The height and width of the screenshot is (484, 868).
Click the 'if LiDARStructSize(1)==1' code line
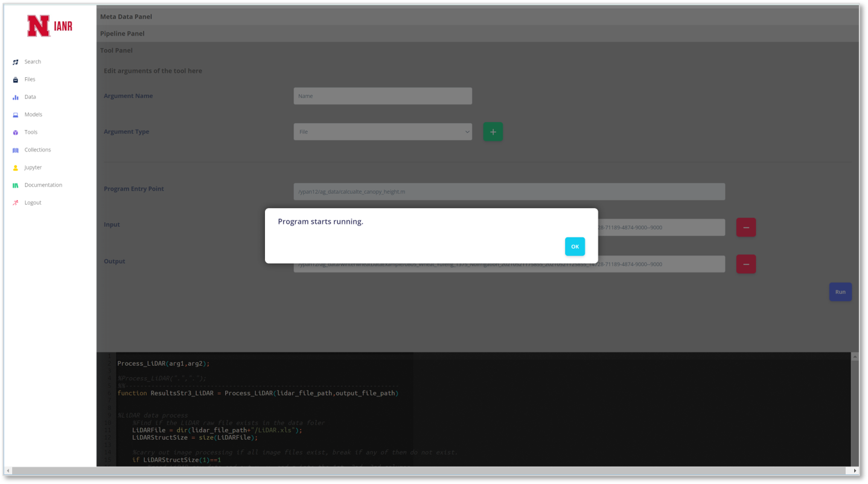coord(177,460)
